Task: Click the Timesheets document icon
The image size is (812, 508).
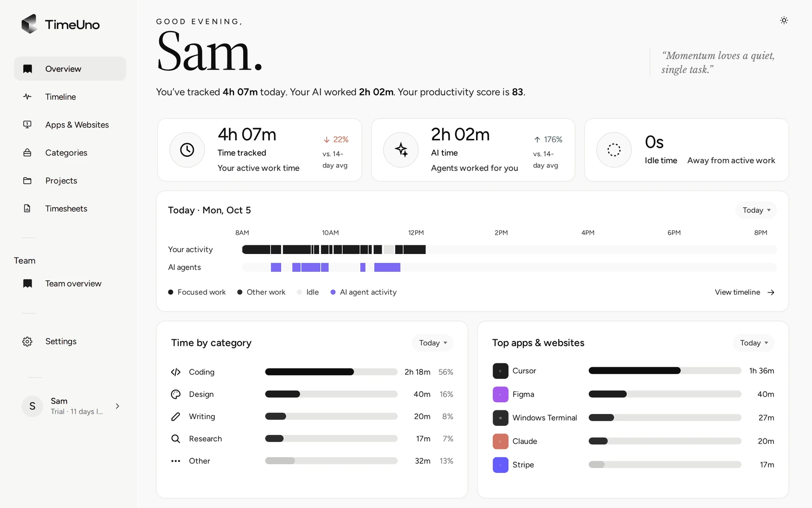Action: (x=27, y=208)
